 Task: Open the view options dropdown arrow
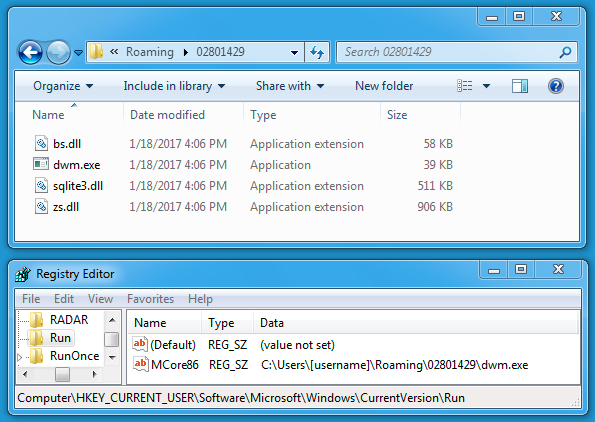click(486, 86)
